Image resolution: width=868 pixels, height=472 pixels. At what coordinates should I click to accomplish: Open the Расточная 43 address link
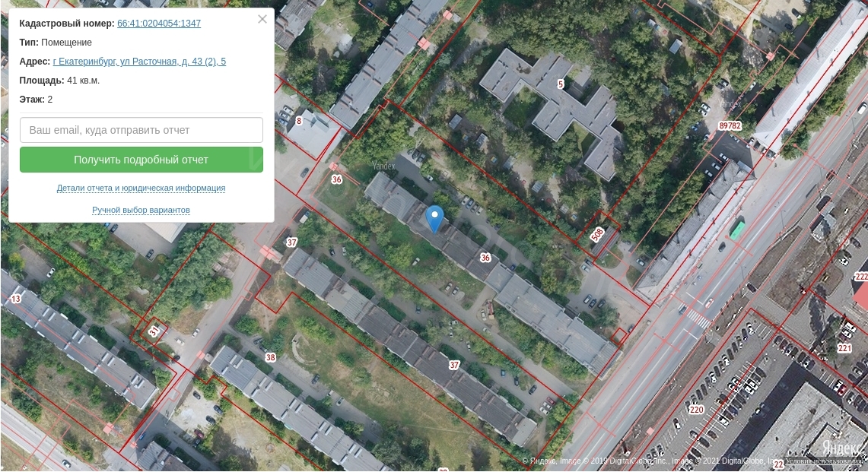click(139, 62)
